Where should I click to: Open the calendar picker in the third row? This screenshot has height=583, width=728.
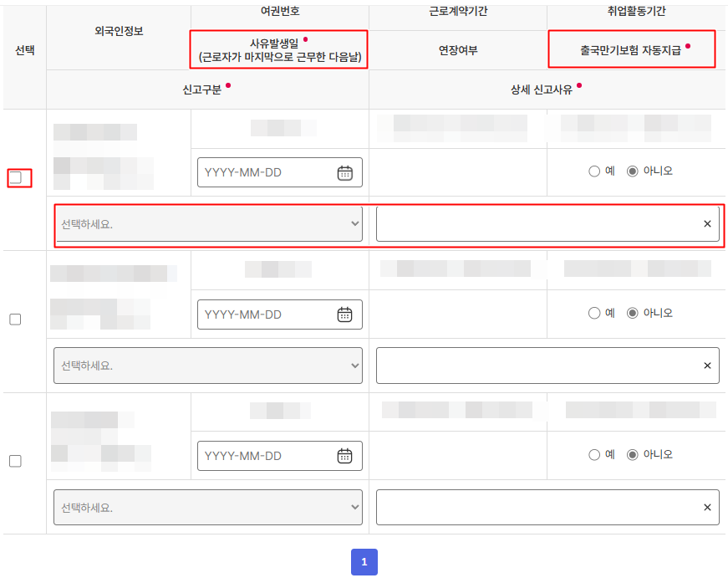[x=345, y=456]
